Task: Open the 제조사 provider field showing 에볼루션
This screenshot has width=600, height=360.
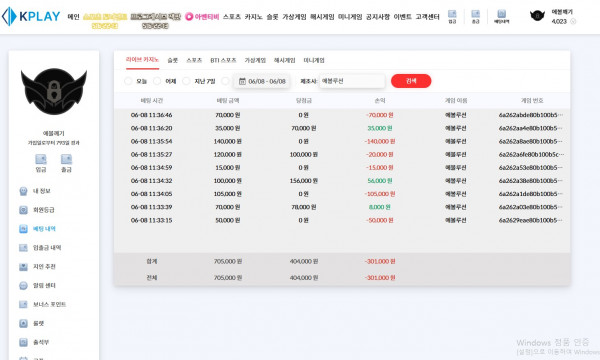Action: 352,81
